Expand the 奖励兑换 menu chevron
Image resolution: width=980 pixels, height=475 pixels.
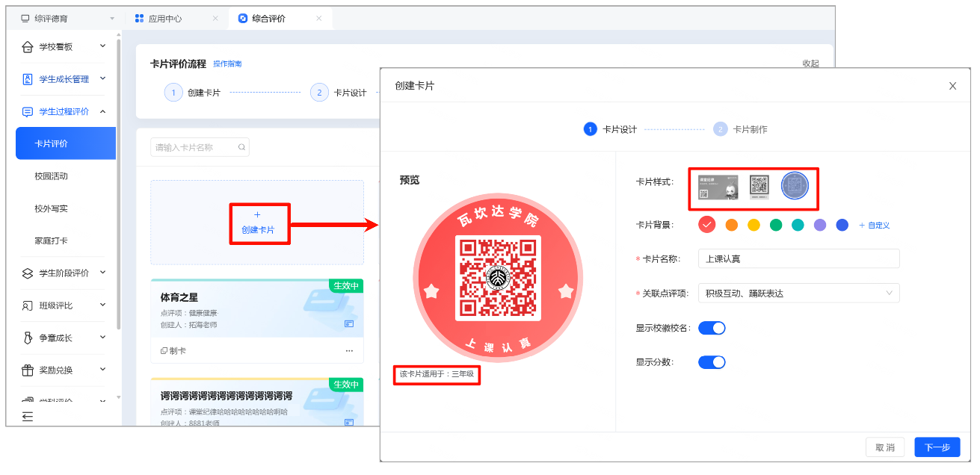(x=102, y=370)
